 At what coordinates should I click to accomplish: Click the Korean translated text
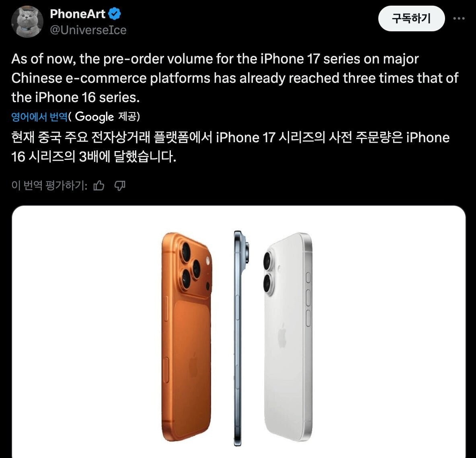click(230, 147)
